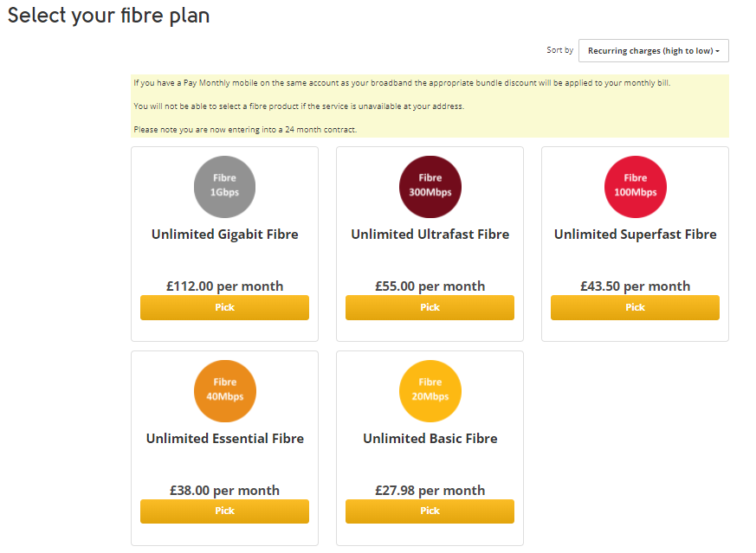Click the yellow Fibre 20Mbps circle badge
756x553 pixels.
(430, 390)
